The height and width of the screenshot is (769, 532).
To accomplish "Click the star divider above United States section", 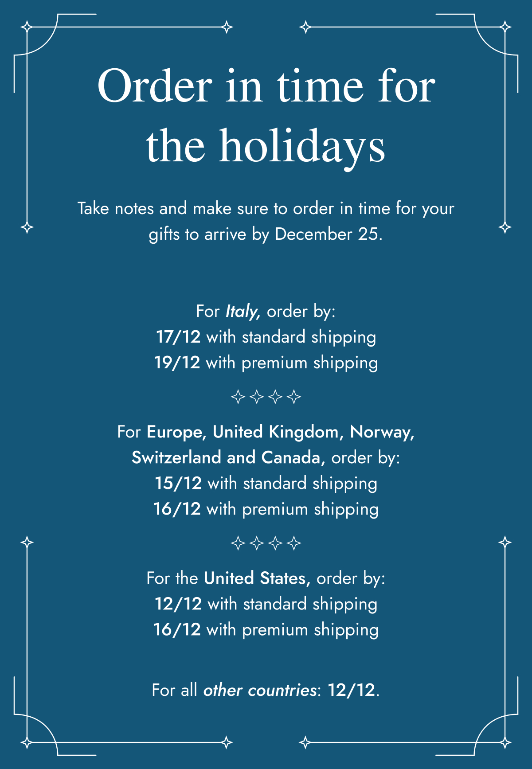I will pos(266,543).
